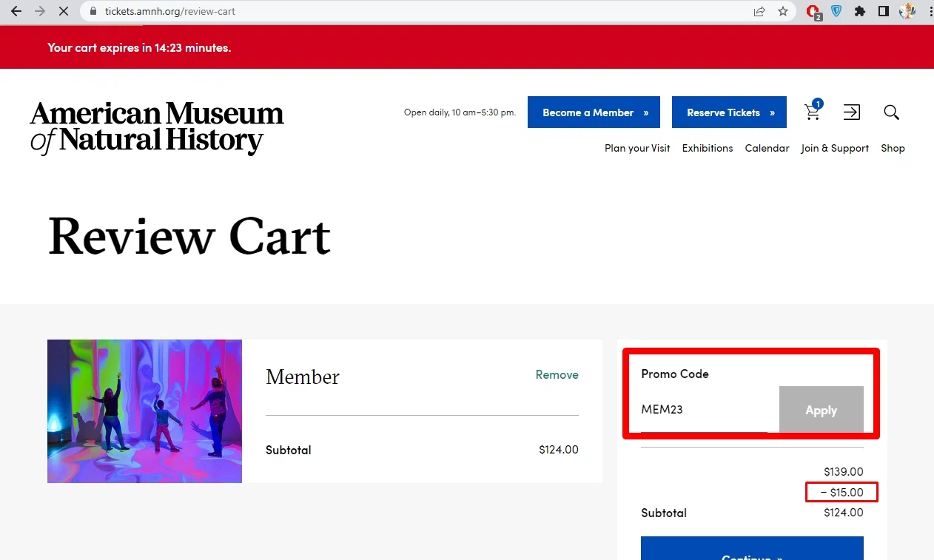Click the sign-in arrow icon
The width and height of the screenshot is (934, 560).
point(852,112)
